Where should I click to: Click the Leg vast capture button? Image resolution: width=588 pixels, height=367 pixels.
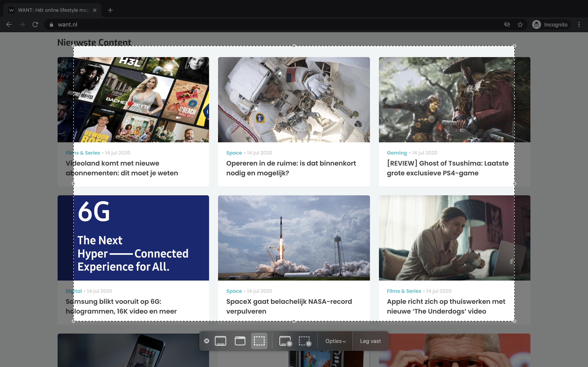pos(370,341)
